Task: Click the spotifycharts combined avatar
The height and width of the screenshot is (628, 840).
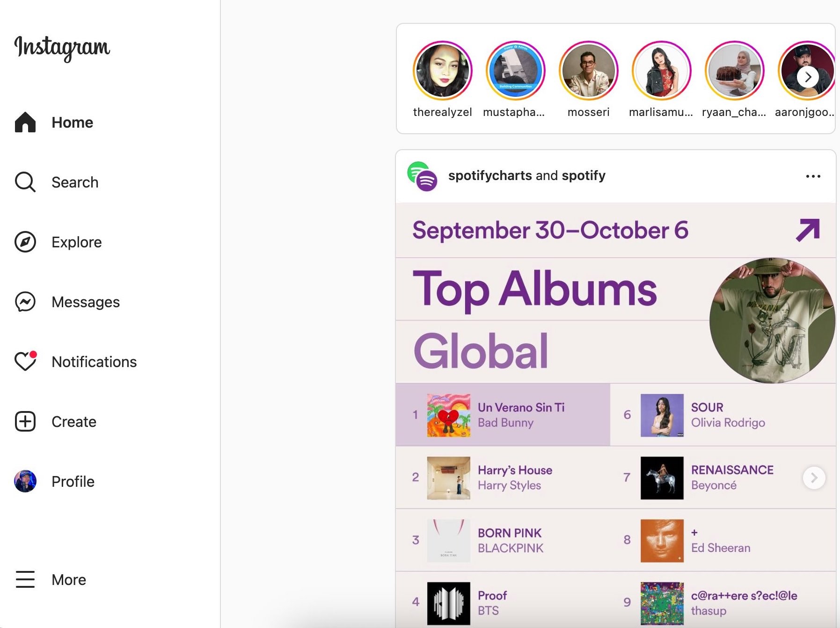Action: coord(422,176)
